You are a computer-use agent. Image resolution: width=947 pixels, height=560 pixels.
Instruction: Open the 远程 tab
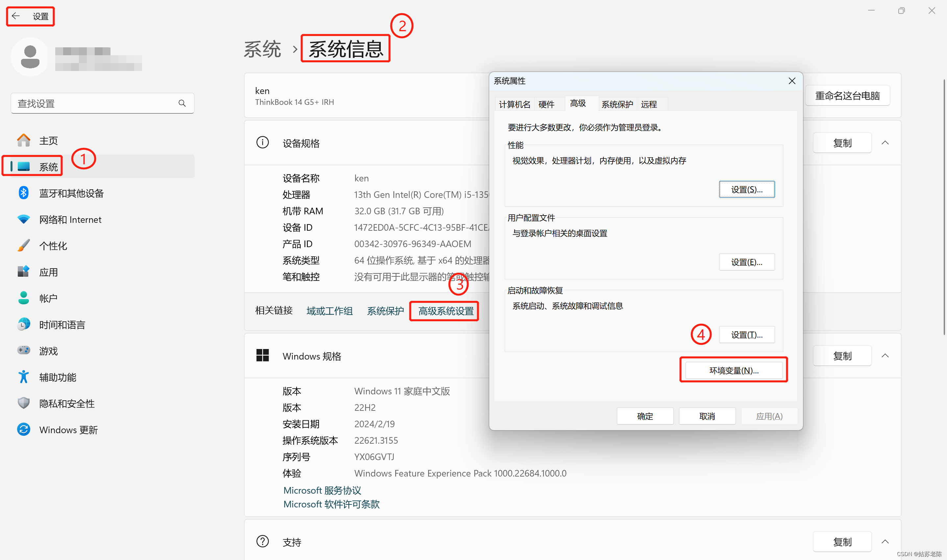[648, 105]
